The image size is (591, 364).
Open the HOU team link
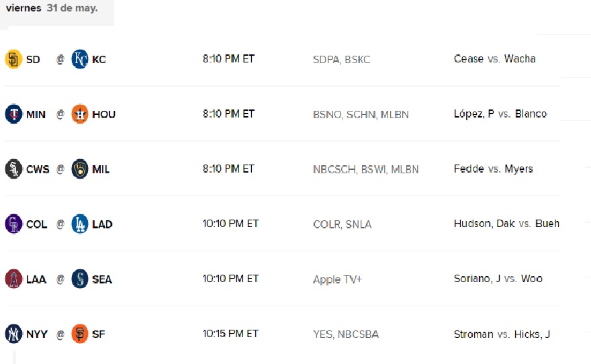coord(103,114)
